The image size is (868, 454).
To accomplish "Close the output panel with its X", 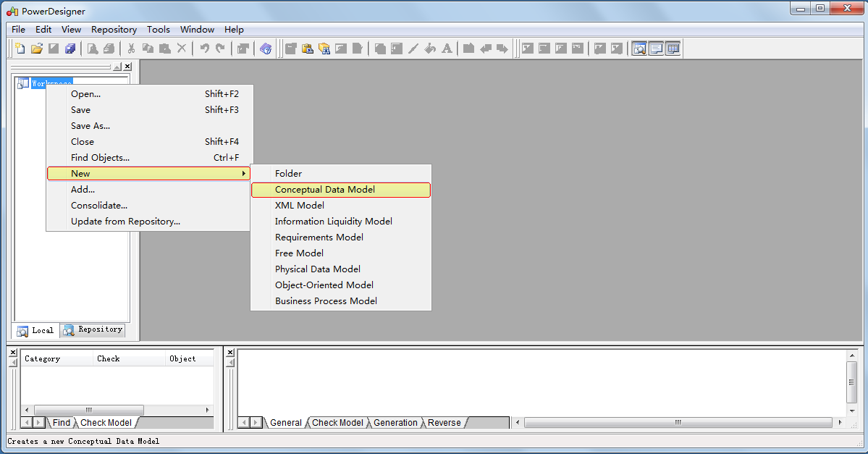I will (x=230, y=352).
